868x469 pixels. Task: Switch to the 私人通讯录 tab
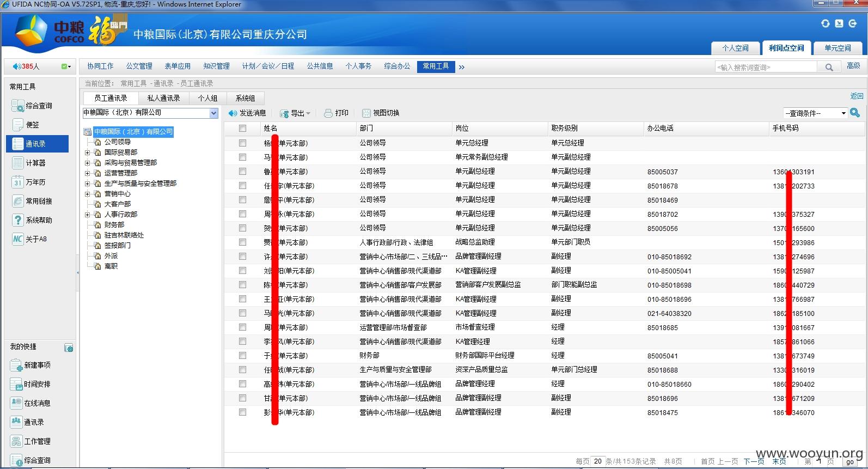tap(163, 98)
